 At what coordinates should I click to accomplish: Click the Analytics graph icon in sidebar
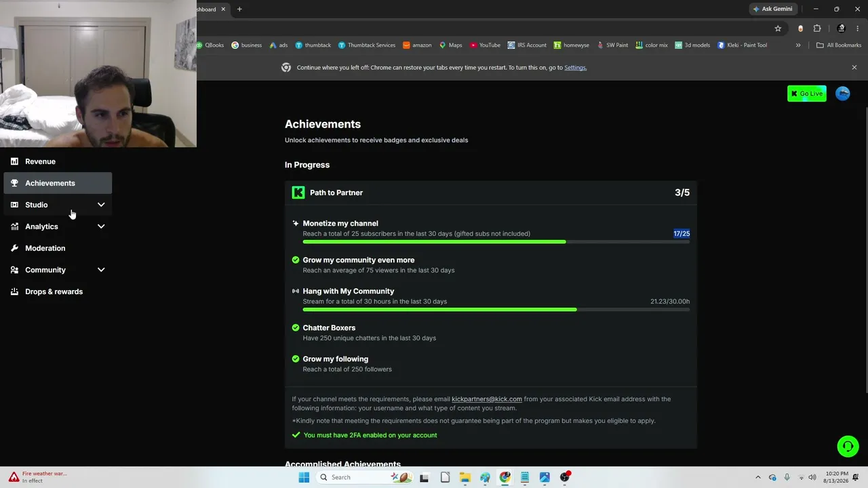tap(14, 226)
